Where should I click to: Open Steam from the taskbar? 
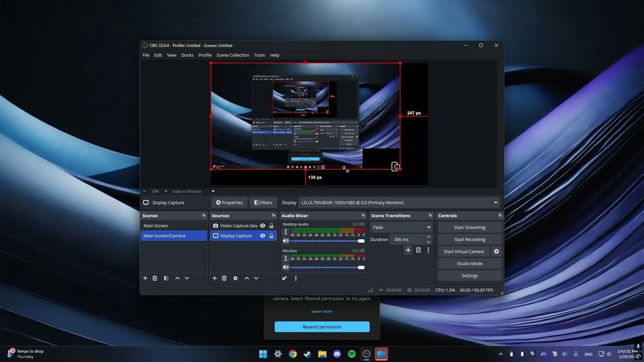(x=307, y=354)
